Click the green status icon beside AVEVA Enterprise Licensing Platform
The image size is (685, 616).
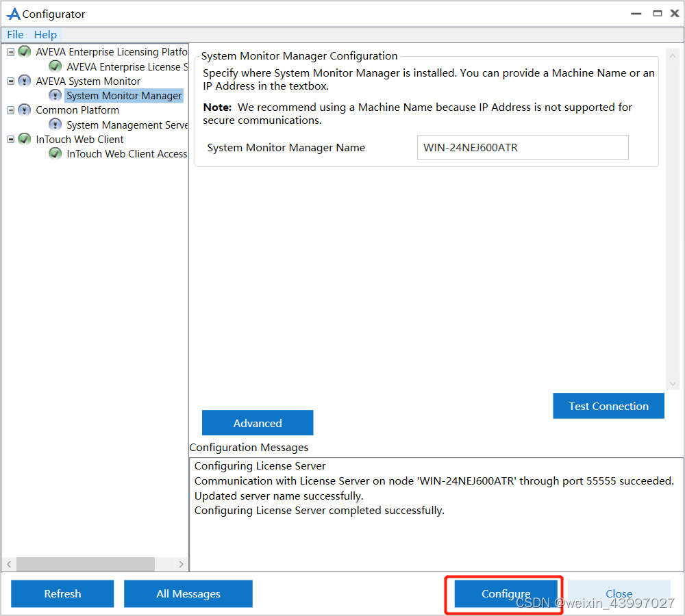(x=25, y=52)
